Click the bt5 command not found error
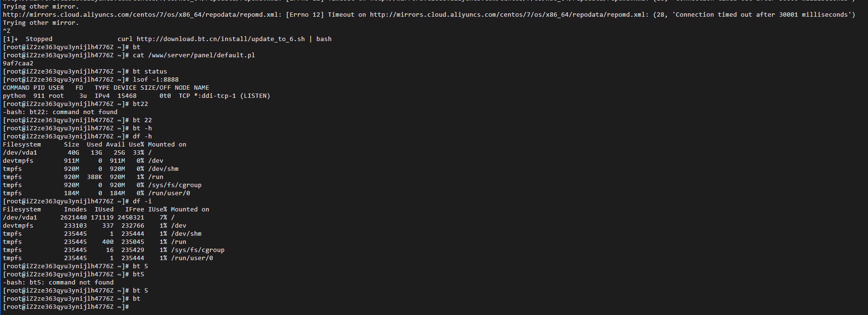This screenshot has width=868, height=315. point(58,283)
